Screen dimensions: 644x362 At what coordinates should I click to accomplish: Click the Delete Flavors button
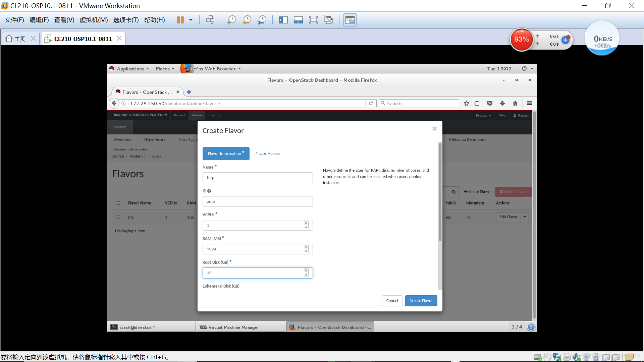coord(513,192)
